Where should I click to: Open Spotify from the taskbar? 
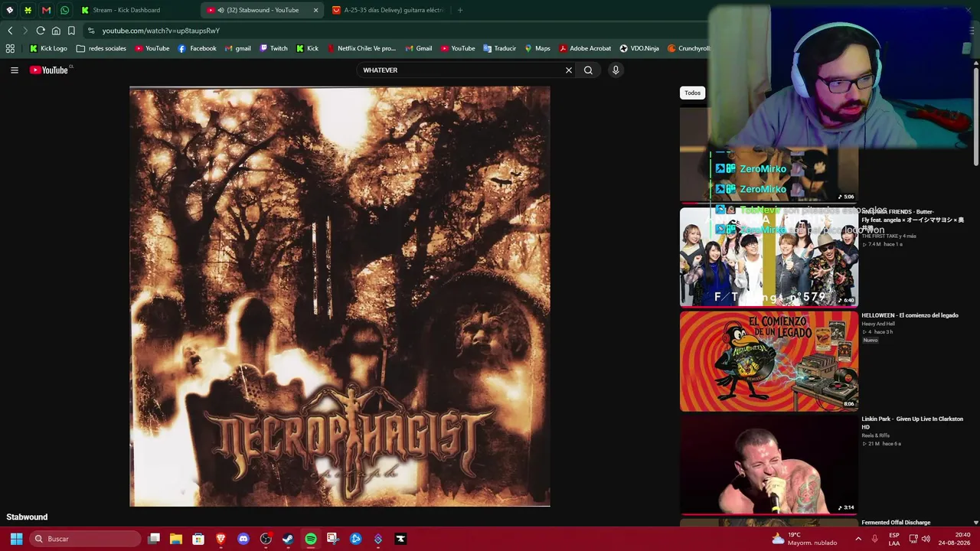311,539
